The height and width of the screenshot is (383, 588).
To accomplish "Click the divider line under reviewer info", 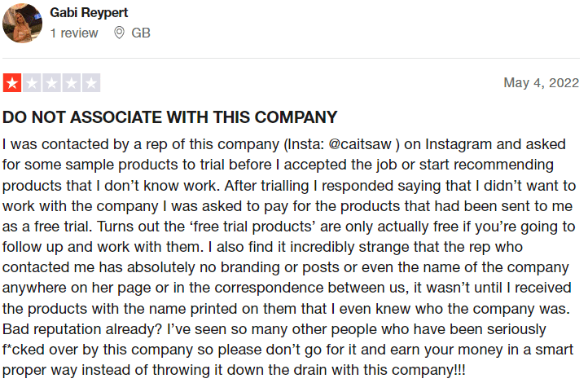I will pos(291,58).
